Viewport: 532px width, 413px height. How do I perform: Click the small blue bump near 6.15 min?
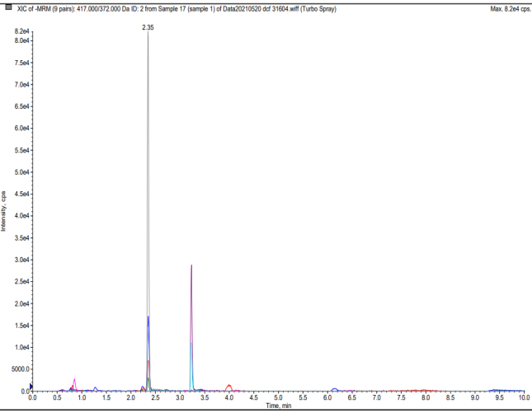[x=335, y=389]
